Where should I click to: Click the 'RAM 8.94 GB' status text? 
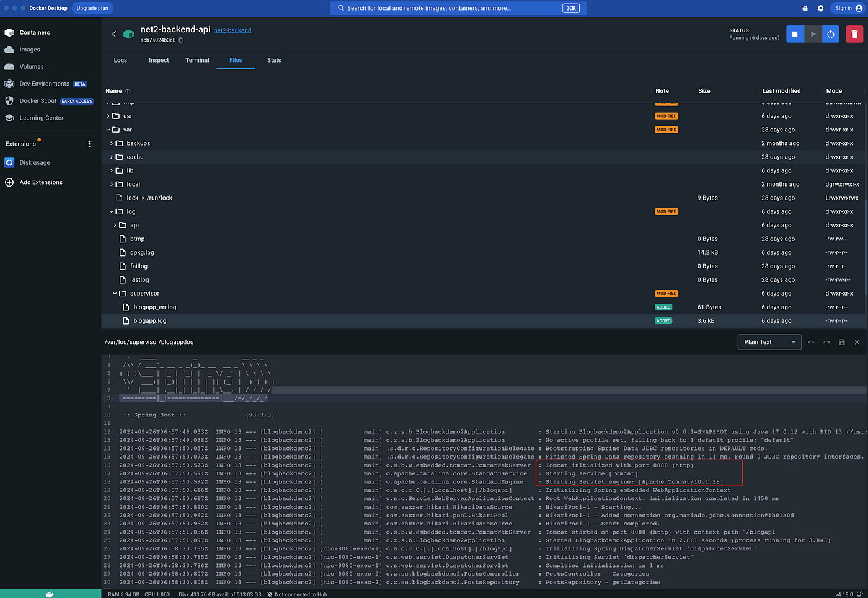(123, 594)
